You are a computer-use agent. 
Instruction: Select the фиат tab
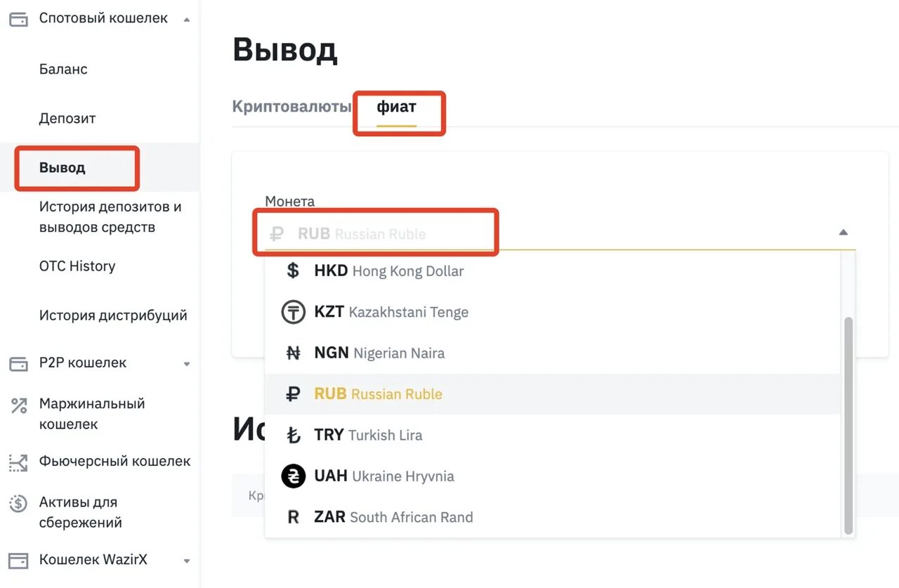click(x=397, y=107)
